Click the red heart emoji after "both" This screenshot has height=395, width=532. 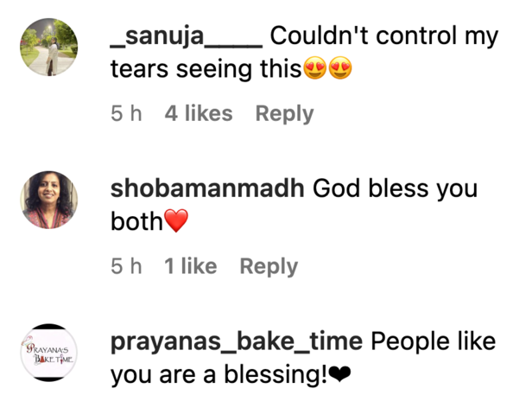[175, 223]
